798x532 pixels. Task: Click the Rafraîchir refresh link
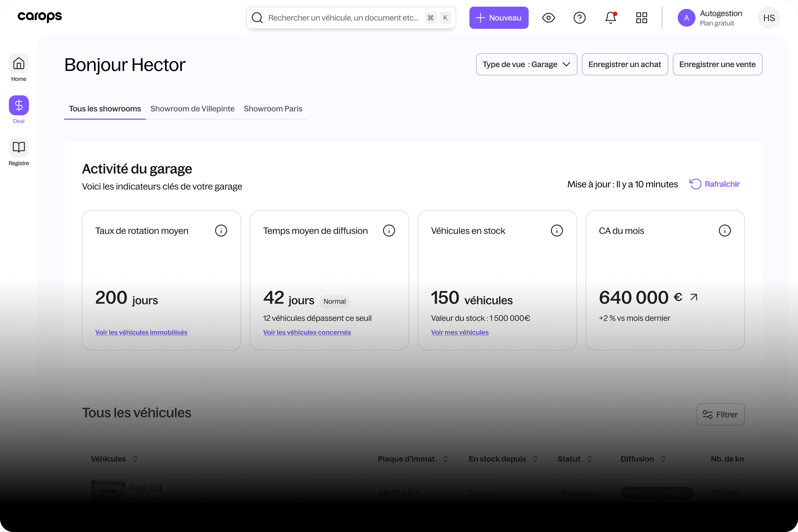click(x=714, y=184)
